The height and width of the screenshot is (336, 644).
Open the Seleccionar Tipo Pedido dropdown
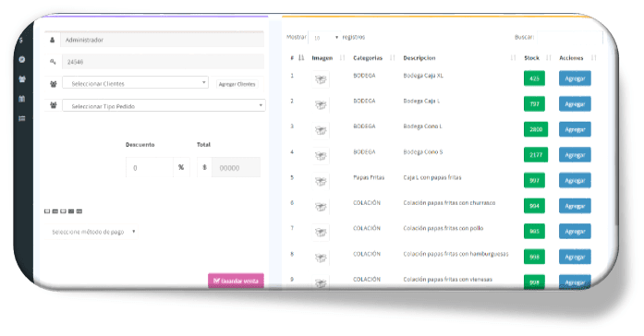(164, 106)
